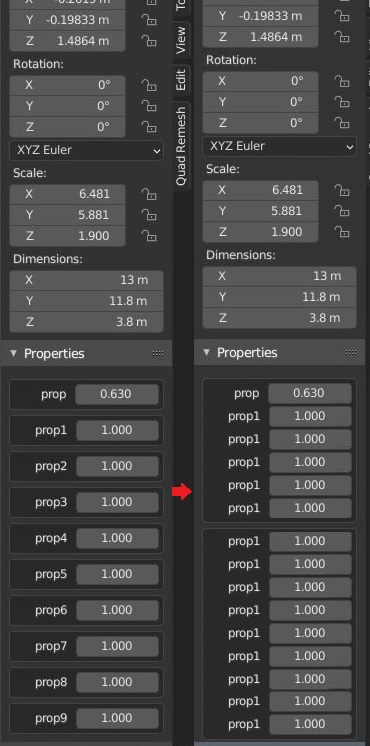Click the prop4 value field
This screenshot has width=370, height=746.
tap(117, 538)
